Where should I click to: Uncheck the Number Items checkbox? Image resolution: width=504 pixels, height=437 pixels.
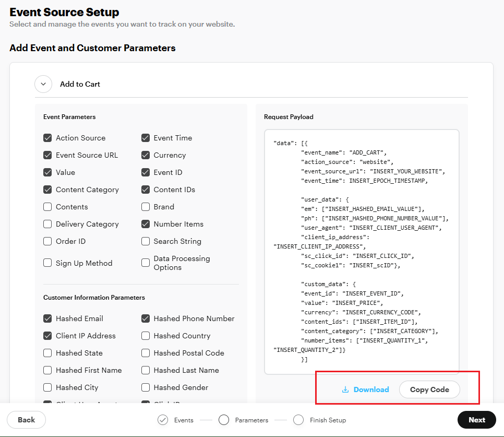146,224
